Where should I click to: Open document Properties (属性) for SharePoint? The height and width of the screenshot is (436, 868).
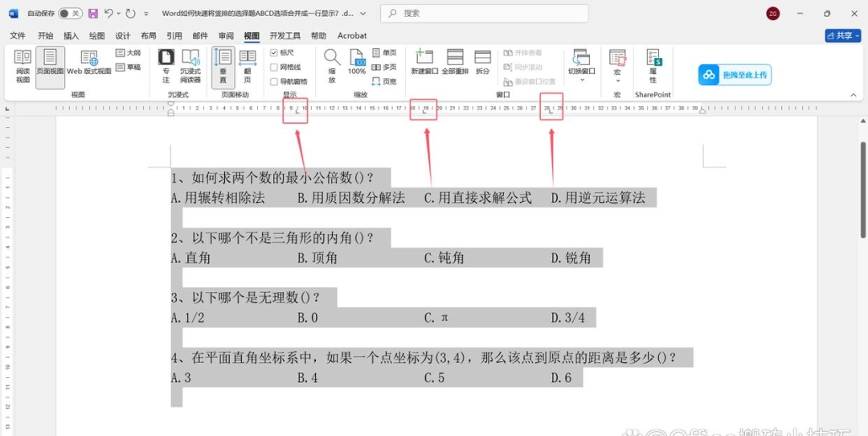(x=653, y=66)
